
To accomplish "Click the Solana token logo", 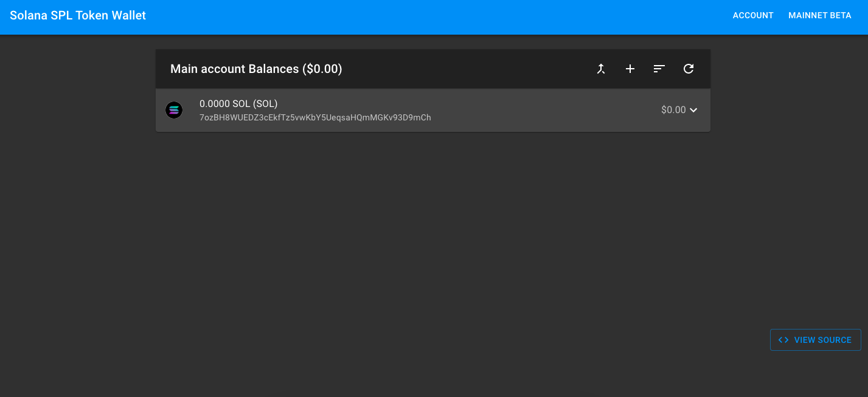I will 174,110.
